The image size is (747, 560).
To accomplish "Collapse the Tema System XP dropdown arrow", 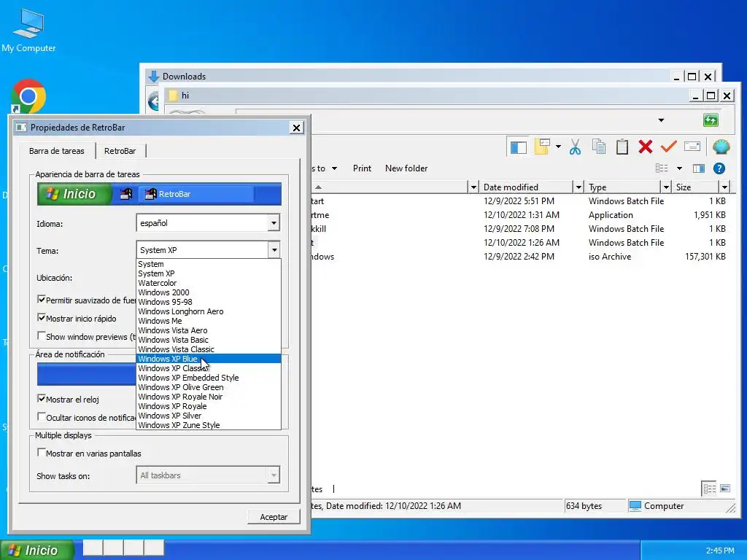I will click(x=274, y=250).
